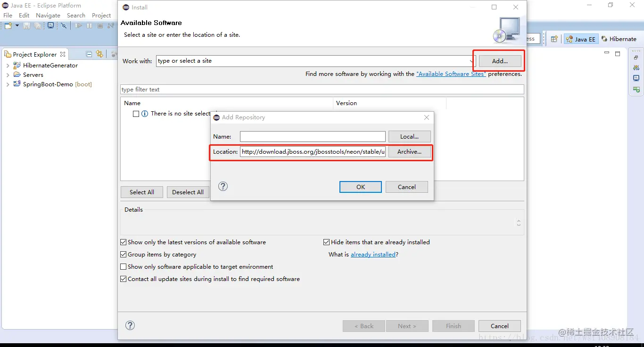Viewport: 644px width, 347px height.
Task: Cancel the Add Repository dialog
Action: 407,187
